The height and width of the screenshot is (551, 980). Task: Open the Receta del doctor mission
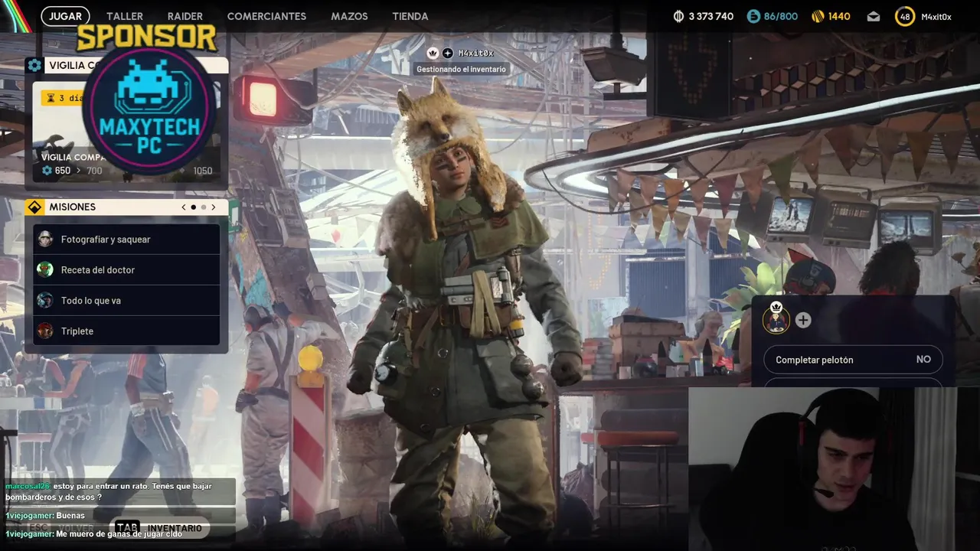tap(126, 269)
